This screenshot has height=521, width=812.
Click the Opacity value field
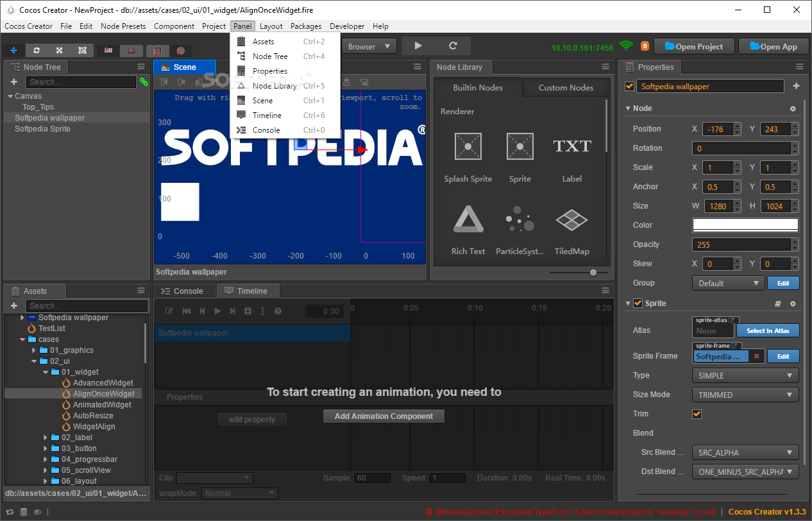pos(741,244)
